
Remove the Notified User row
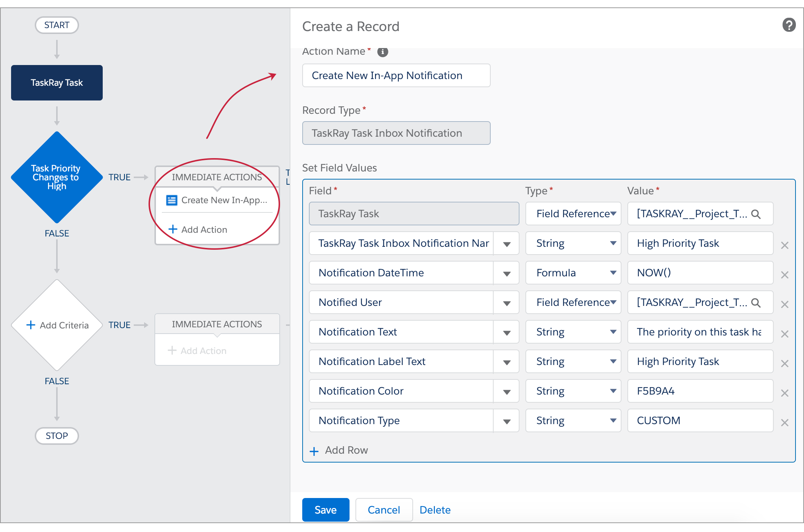point(785,304)
